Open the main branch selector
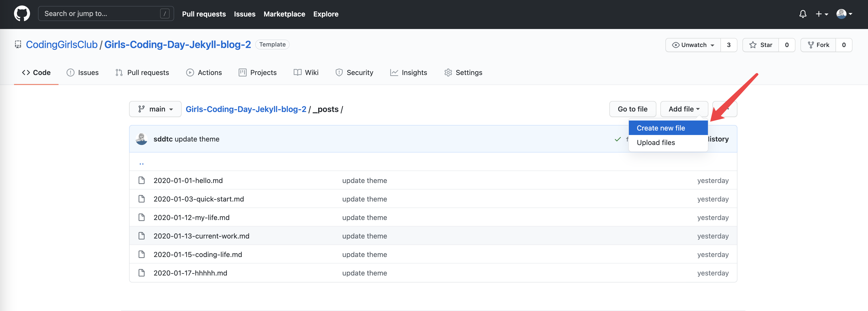The height and width of the screenshot is (311, 868). coord(155,109)
